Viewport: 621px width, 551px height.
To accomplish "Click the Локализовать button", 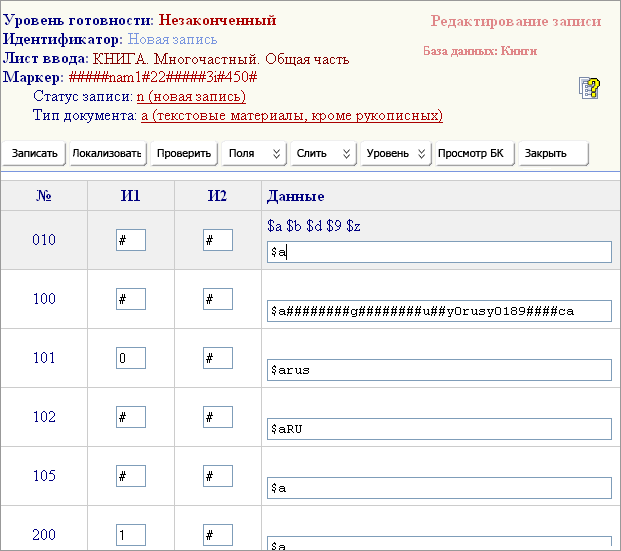I will click(x=108, y=153).
